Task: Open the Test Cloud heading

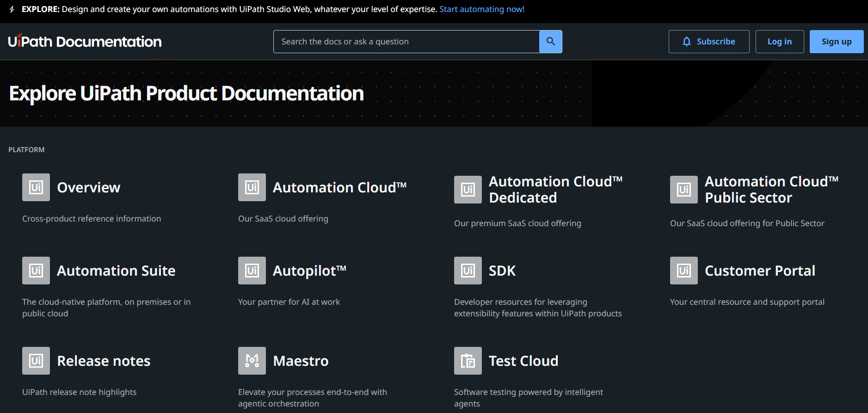Action: pos(523,361)
